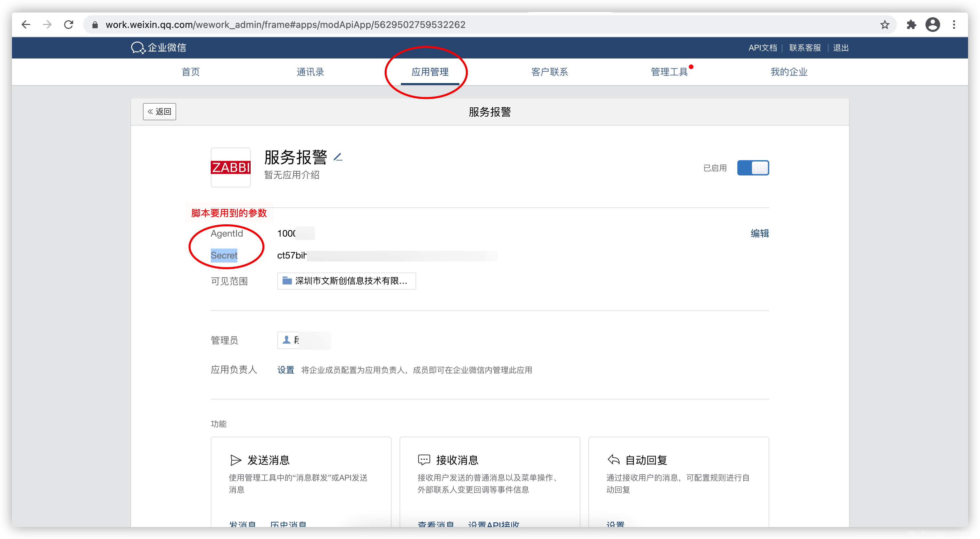The height and width of the screenshot is (539, 980).
Task: Click the 深圳市文斯创信息技术有限 visible range box
Action: point(346,281)
